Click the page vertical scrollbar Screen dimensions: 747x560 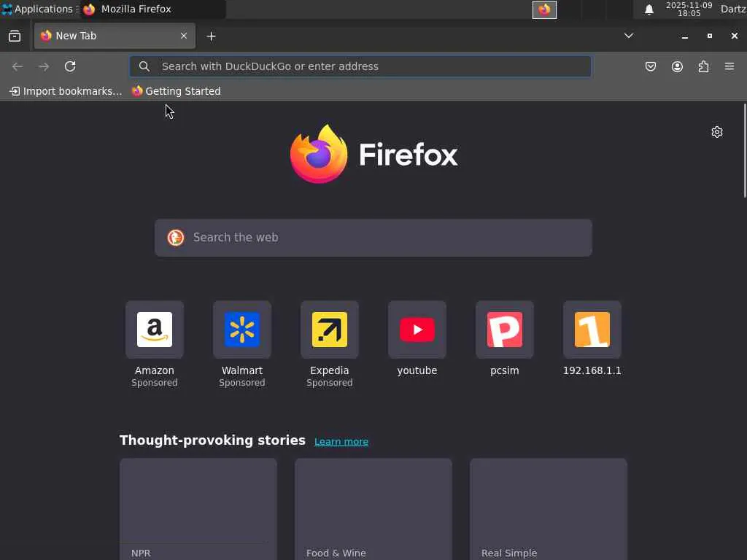click(x=745, y=150)
